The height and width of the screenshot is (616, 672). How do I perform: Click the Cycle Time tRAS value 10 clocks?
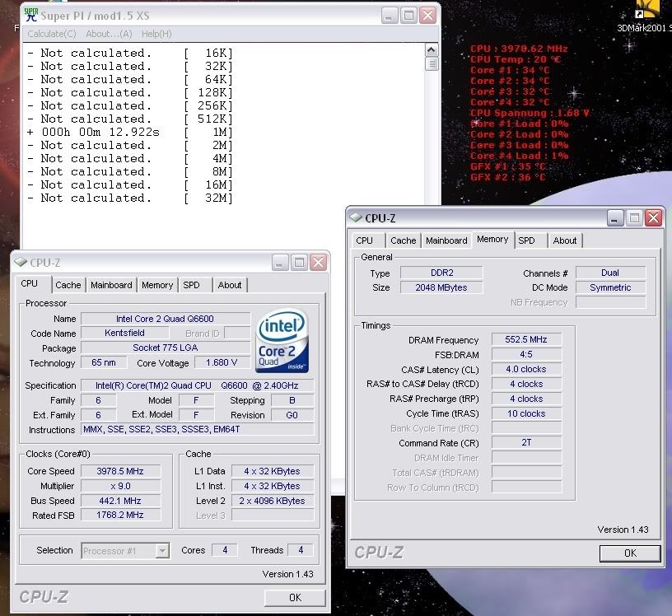pyautogui.click(x=526, y=413)
